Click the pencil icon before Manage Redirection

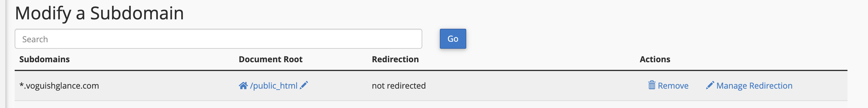point(710,85)
